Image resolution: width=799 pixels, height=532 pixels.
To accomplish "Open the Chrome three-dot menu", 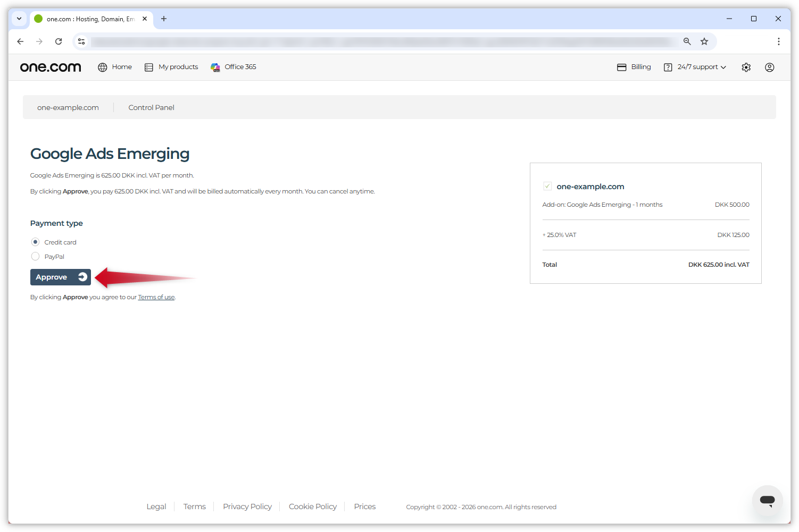I will [x=778, y=41].
